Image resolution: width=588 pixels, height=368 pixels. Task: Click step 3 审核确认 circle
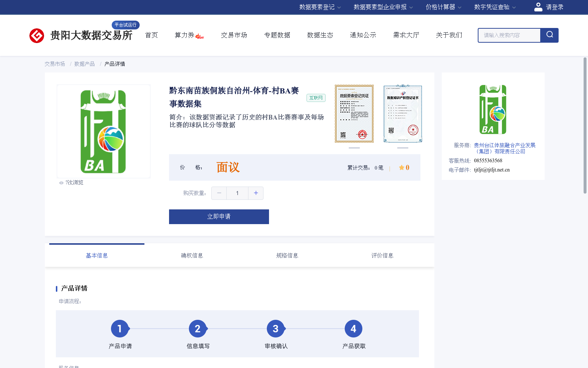(276, 329)
